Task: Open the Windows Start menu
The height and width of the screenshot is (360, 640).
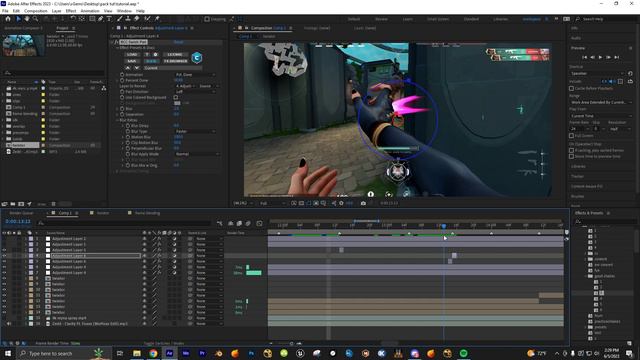Action: [8, 353]
